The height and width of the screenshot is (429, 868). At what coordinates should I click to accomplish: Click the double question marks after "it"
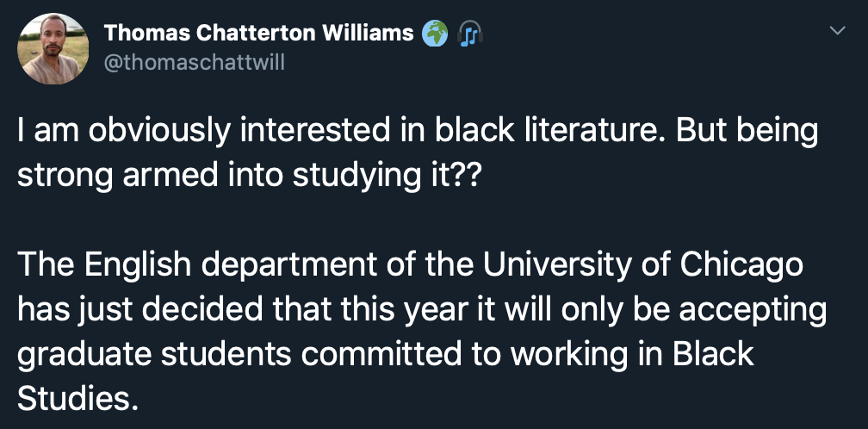tap(468, 176)
